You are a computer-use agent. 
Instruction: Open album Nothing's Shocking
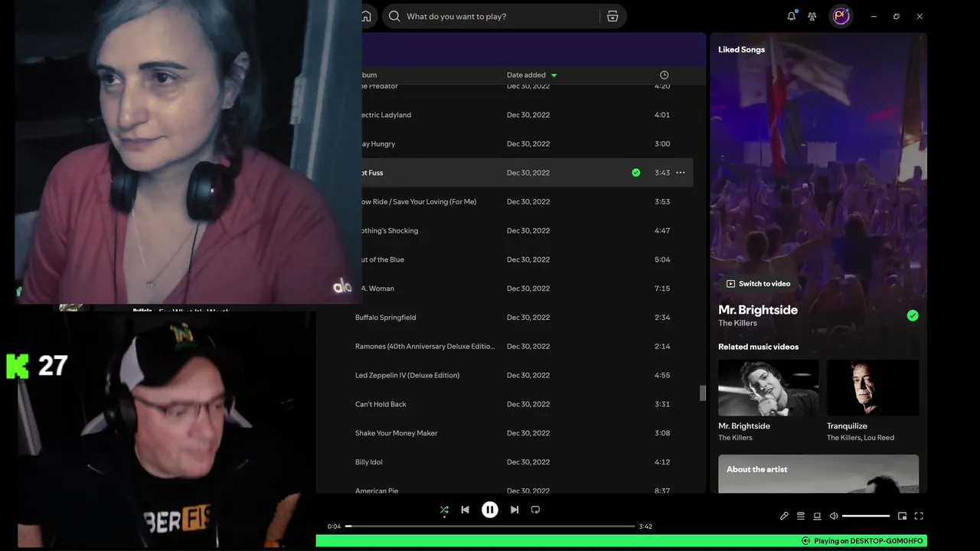(389, 230)
